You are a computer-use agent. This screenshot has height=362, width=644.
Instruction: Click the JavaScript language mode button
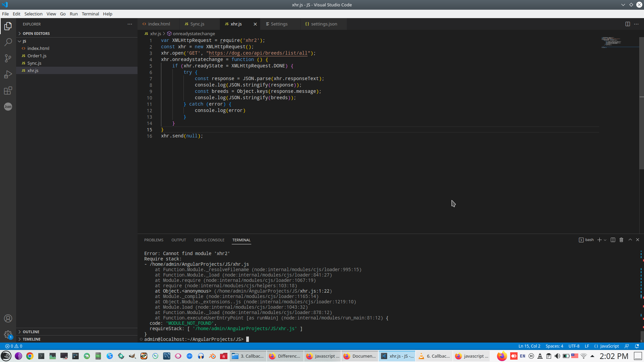pos(606,346)
